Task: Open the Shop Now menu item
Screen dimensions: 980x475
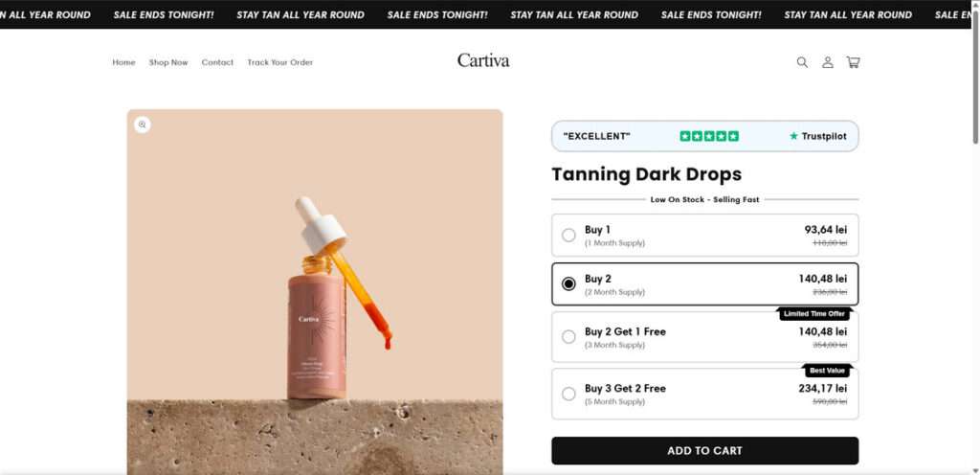Action: pos(168,62)
